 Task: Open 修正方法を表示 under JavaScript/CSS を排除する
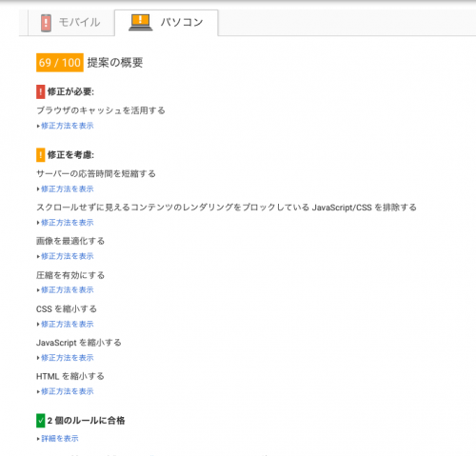[x=68, y=223]
